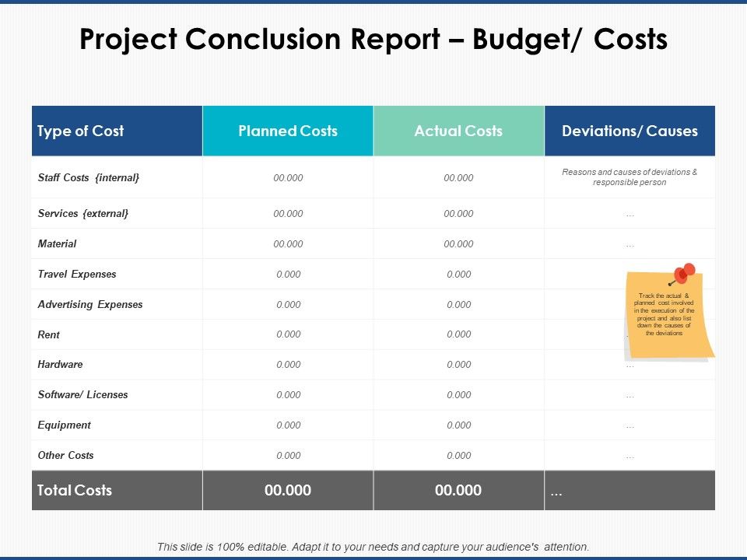Click the deviations ellipsis in Services row
Image resolution: width=747 pixels, height=560 pixels.
(630, 215)
